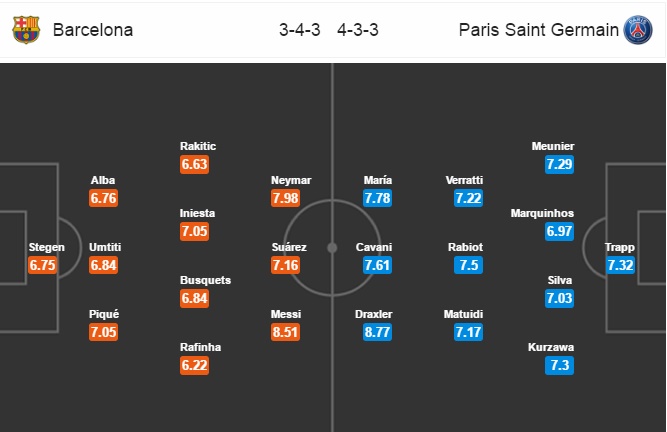
Task: Select the Barcelona 3-4-3 formation text
Action: coord(299,30)
